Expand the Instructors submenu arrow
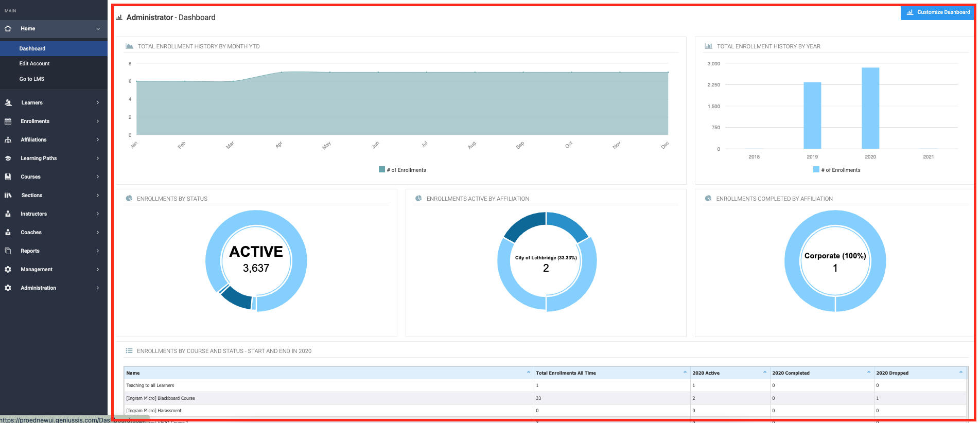Viewport: 980px width, 423px height. tap(98, 214)
